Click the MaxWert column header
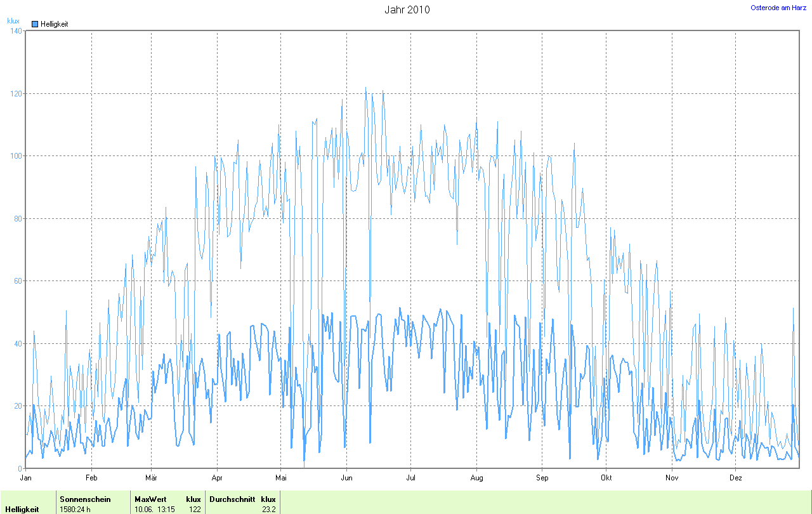 tap(150, 499)
